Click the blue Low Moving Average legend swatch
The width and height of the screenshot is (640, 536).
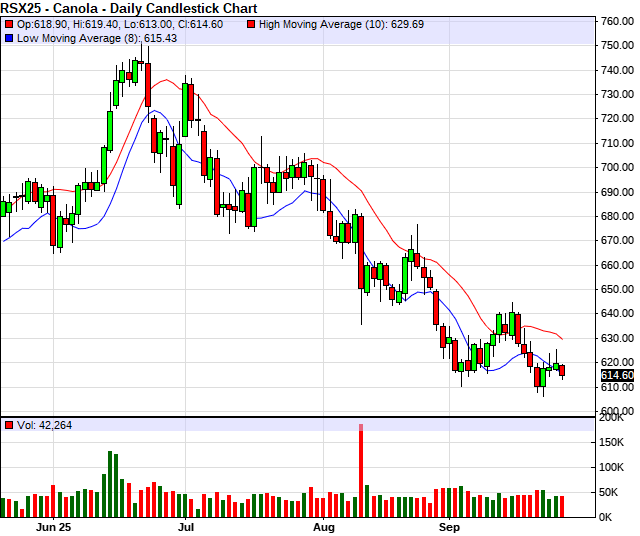click(x=9, y=37)
